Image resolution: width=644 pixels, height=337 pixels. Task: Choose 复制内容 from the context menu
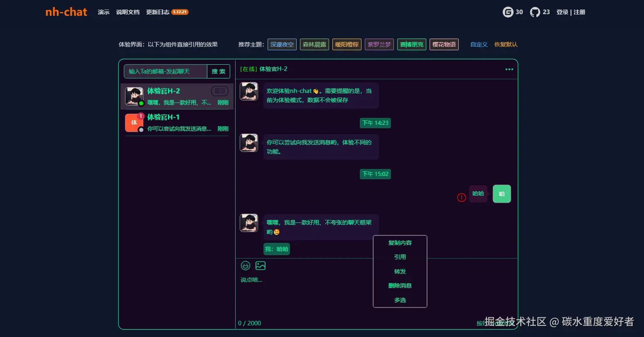click(x=400, y=243)
